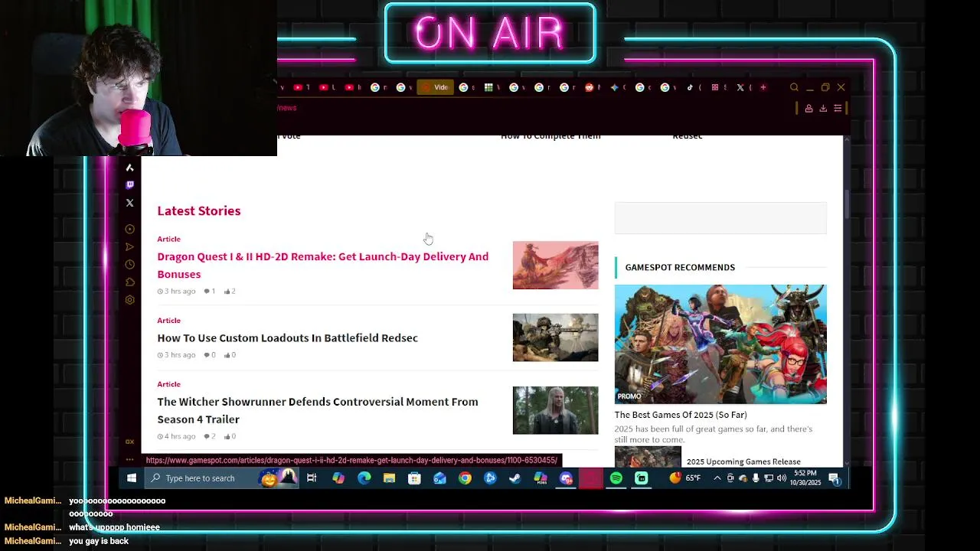Click the Windows taskbar search box

click(x=222, y=478)
